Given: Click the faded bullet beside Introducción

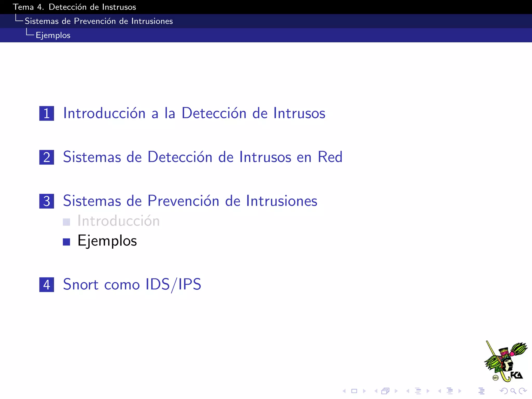Looking at the screenshot, I should (66, 222).
